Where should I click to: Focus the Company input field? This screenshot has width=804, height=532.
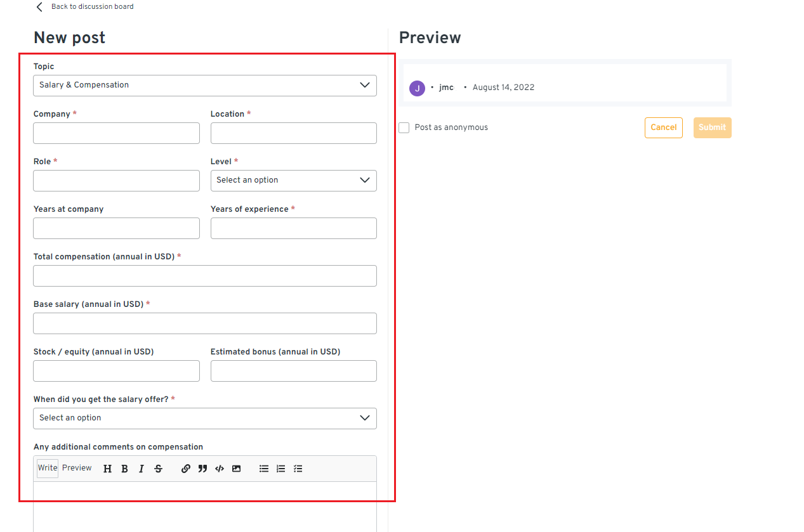116,133
